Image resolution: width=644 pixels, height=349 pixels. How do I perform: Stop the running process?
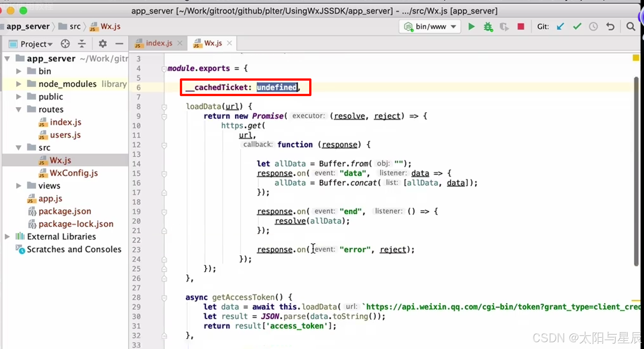point(521,26)
